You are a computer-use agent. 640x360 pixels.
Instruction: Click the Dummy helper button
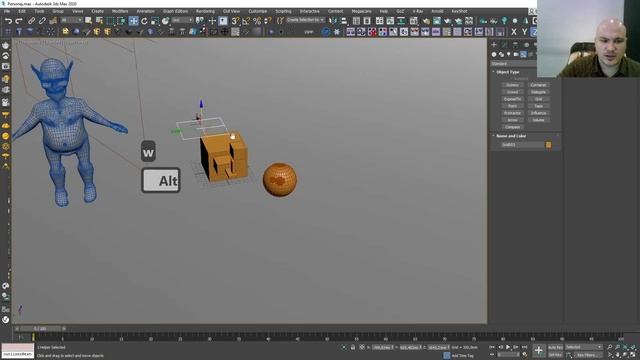pos(512,85)
